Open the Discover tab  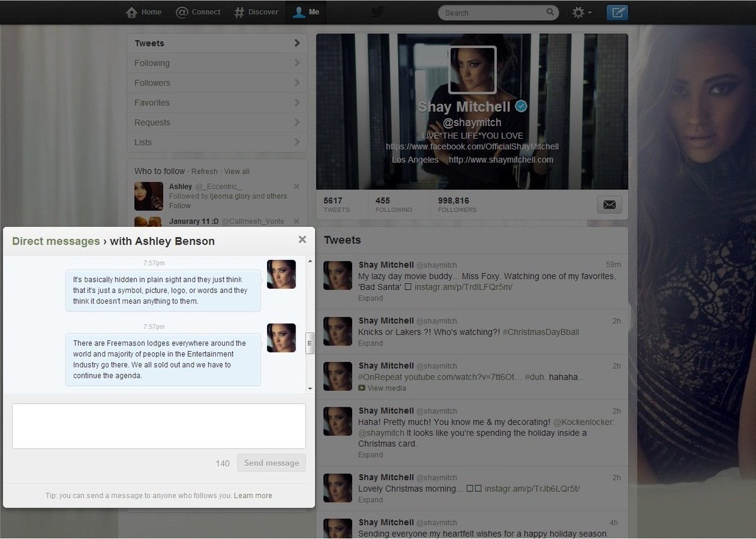click(256, 12)
